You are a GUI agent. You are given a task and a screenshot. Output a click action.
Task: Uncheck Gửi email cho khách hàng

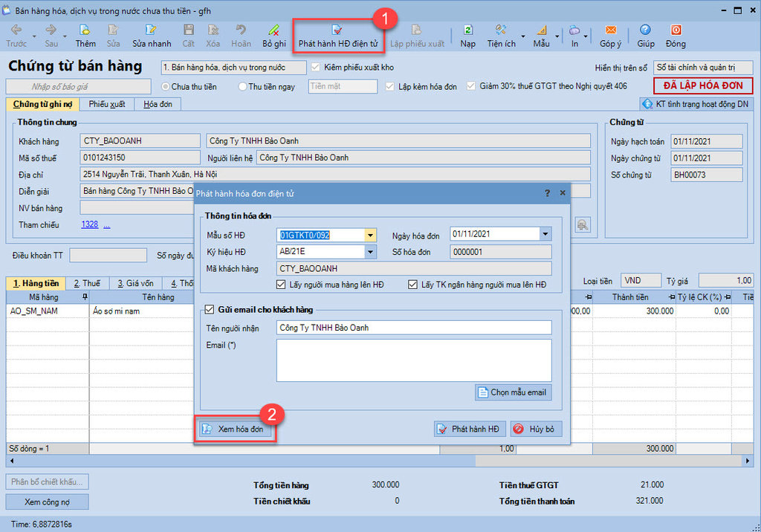[x=209, y=309]
